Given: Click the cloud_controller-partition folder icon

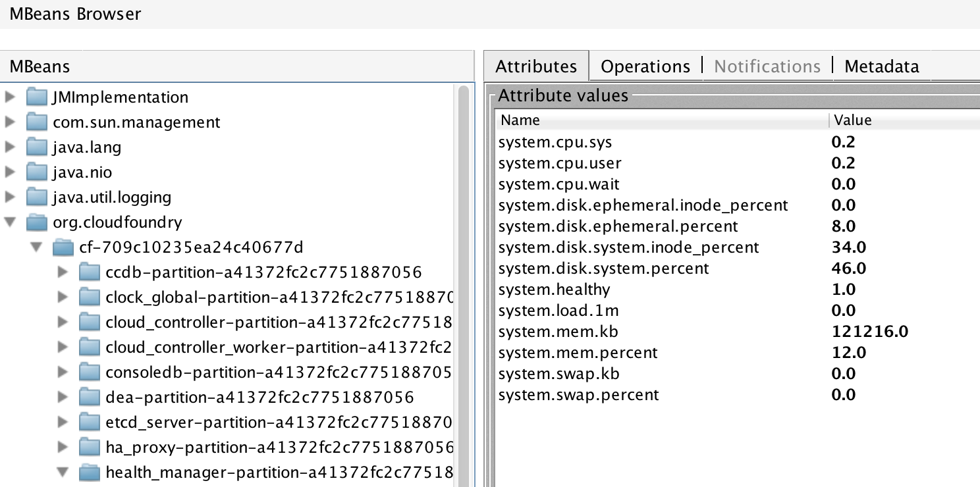Looking at the screenshot, I should pyautogui.click(x=90, y=322).
